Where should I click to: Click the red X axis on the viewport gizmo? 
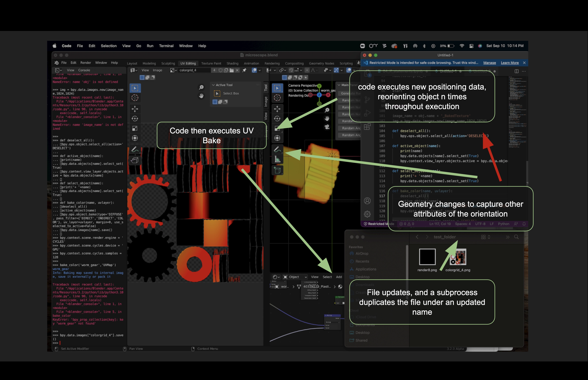coord(328,95)
